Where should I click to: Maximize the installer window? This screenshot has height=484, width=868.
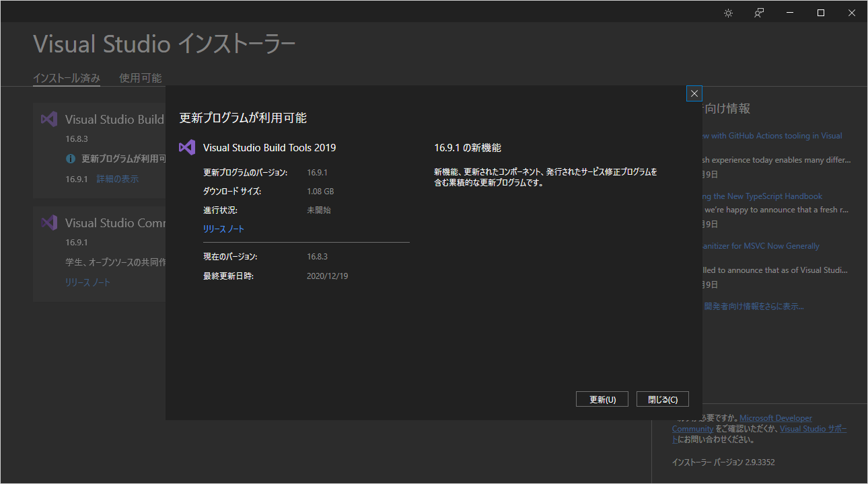point(821,13)
